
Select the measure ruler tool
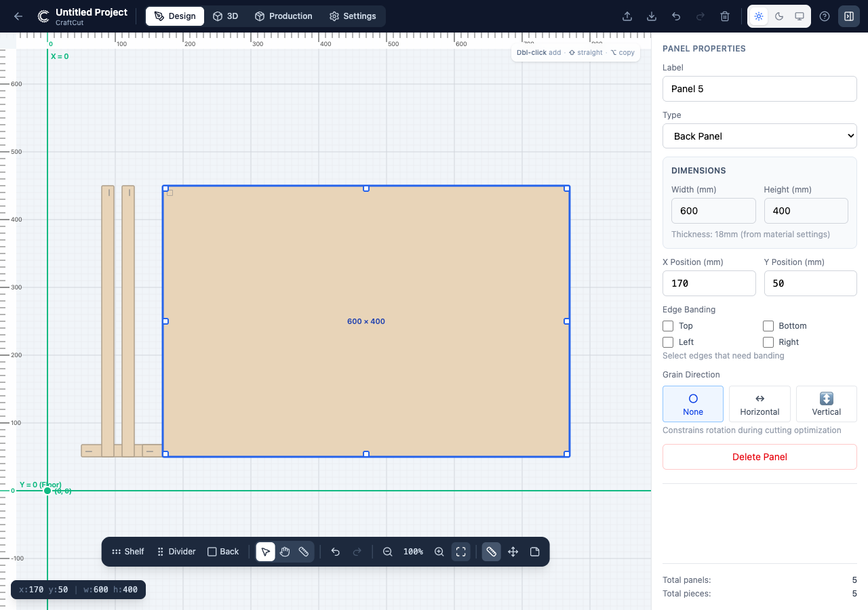(x=303, y=551)
